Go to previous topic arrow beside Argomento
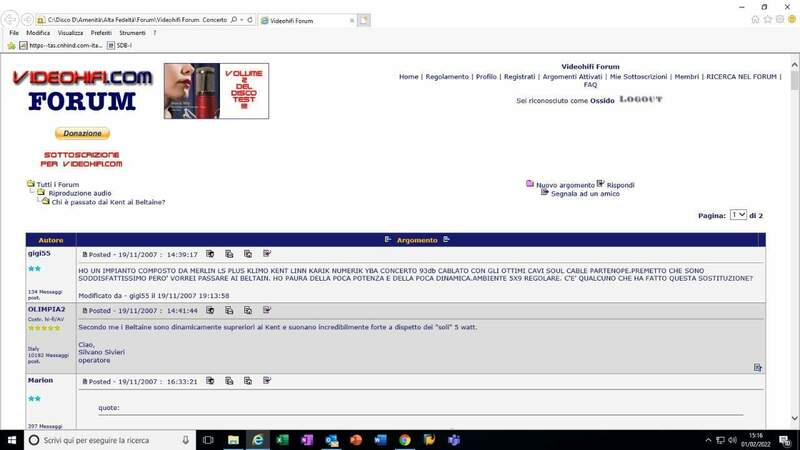This screenshot has width=800, height=450. (x=387, y=240)
